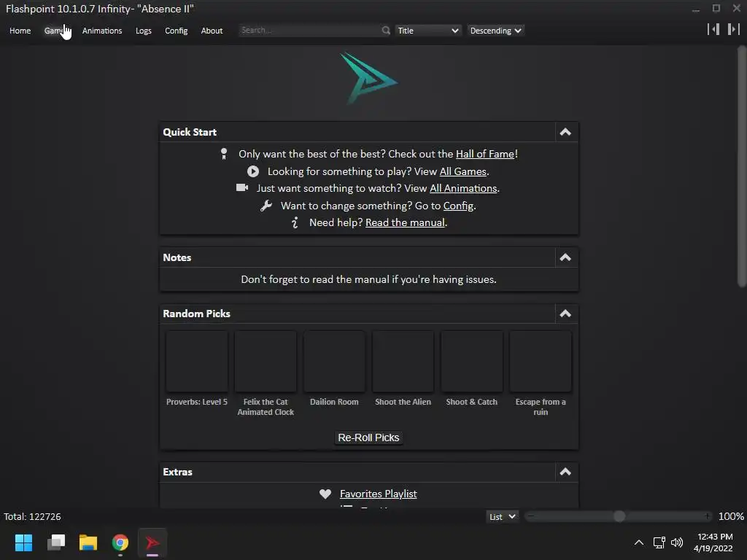The image size is (747, 560).
Task: Click into the Search field
Action: (x=309, y=30)
